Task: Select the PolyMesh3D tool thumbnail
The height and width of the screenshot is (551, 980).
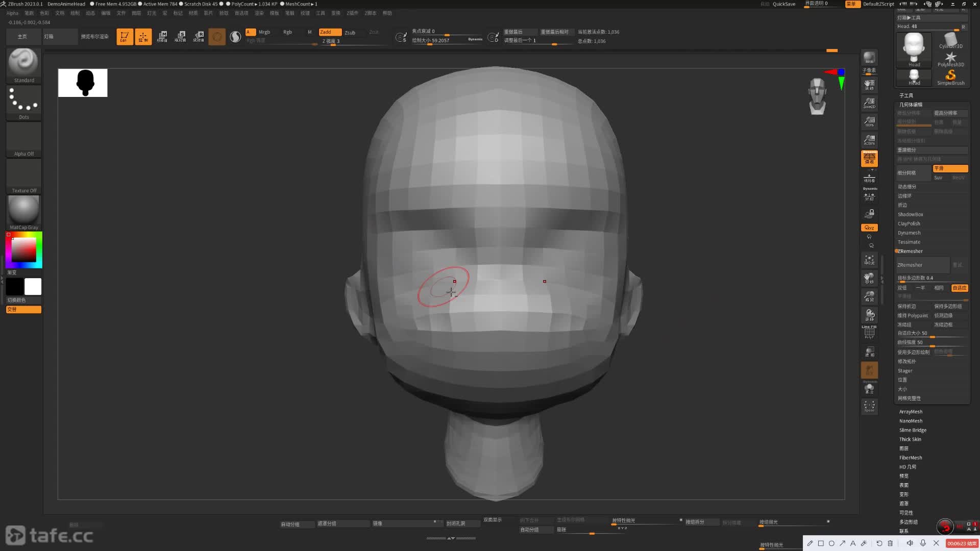Action: (950, 59)
